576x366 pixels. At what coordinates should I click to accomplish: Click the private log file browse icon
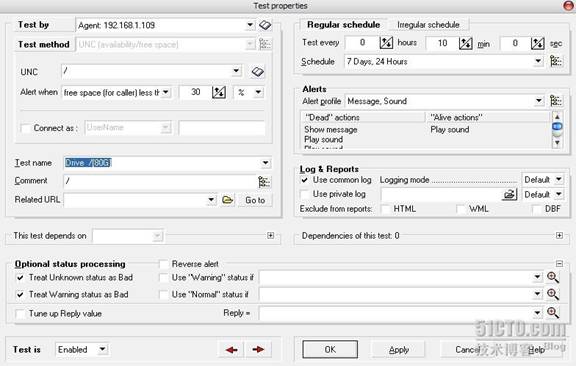(509, 194)
